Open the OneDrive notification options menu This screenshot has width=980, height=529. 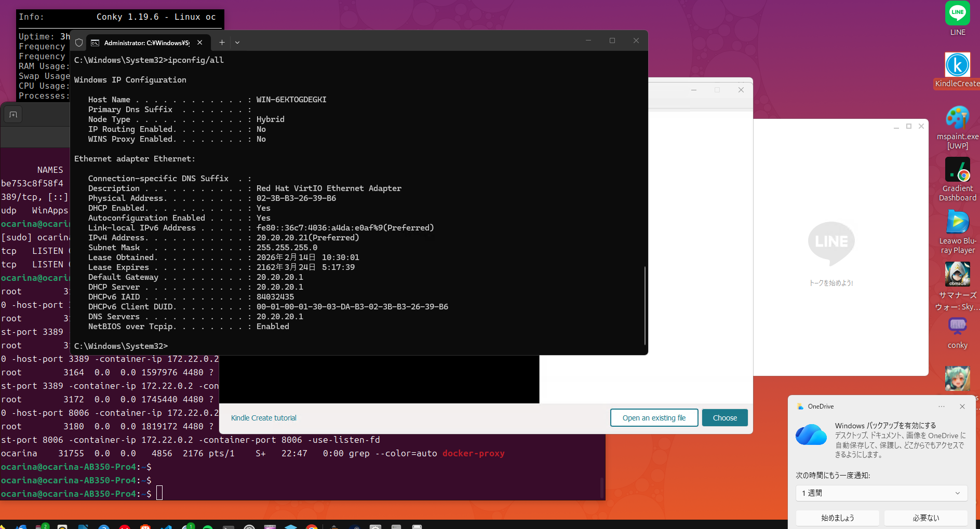942,406
